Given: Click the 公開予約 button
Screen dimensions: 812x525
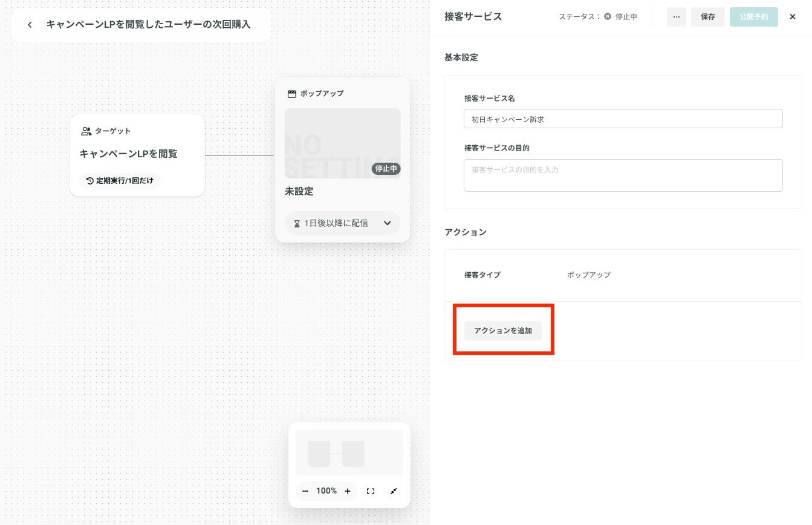Looking at the screenshot, I should [754, 17].
